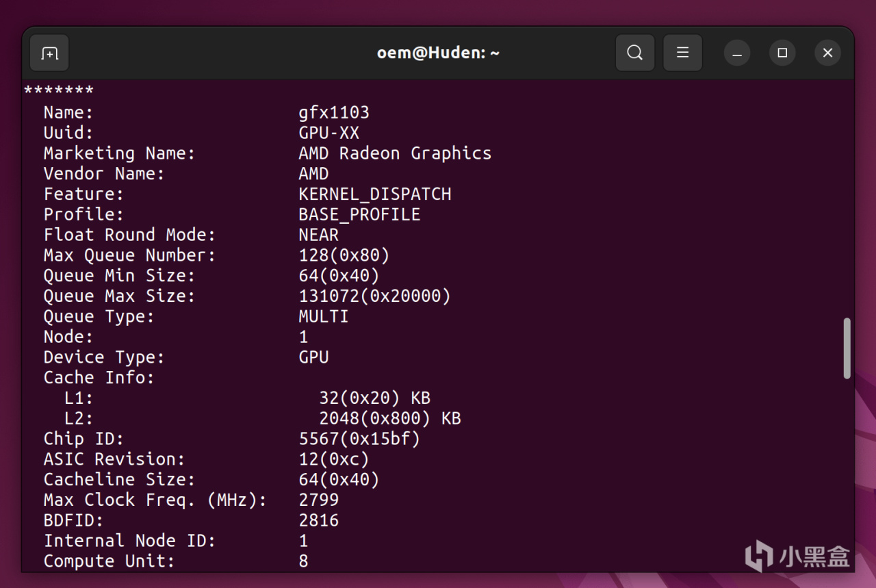Click the oem@Huden window title
The image size is (876, 588).
point(438,53)
